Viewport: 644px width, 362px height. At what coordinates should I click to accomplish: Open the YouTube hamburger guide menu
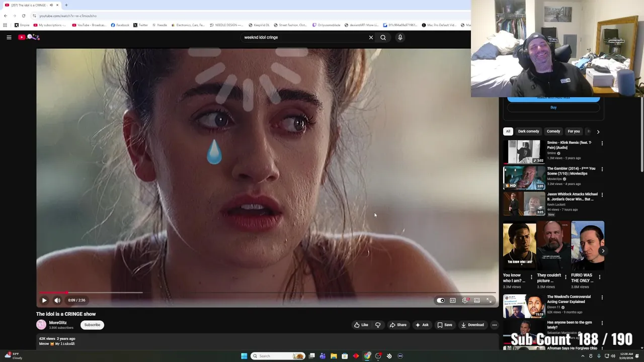pos(9,37)
